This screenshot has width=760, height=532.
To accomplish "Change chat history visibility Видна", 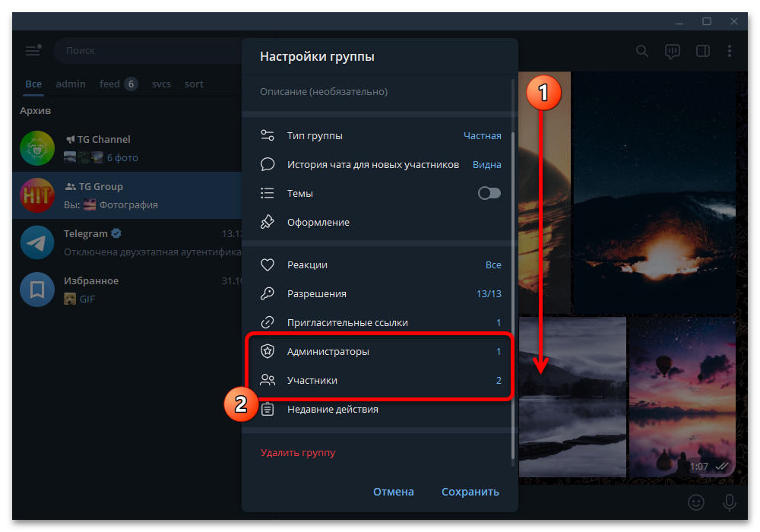I will (x=486, y=165).
